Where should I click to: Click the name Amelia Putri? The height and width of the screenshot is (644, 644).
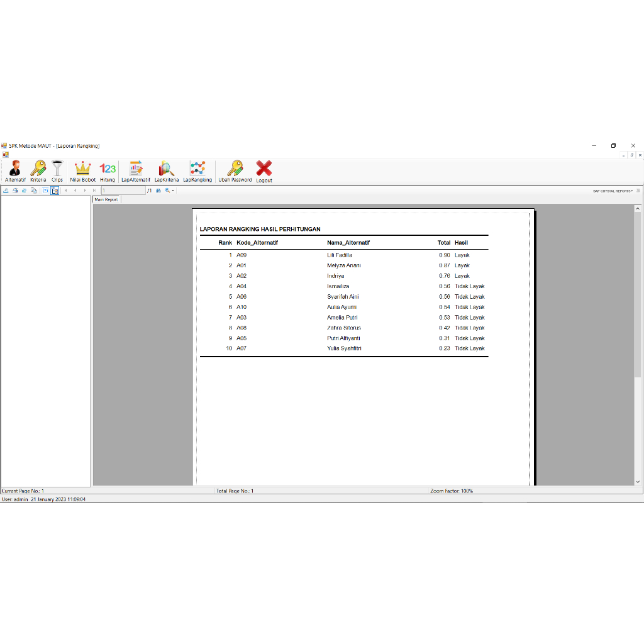[x=342, y=318]
